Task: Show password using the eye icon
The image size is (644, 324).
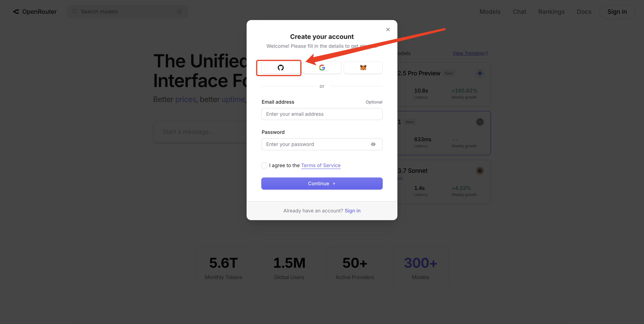Action: pos(373,144)
